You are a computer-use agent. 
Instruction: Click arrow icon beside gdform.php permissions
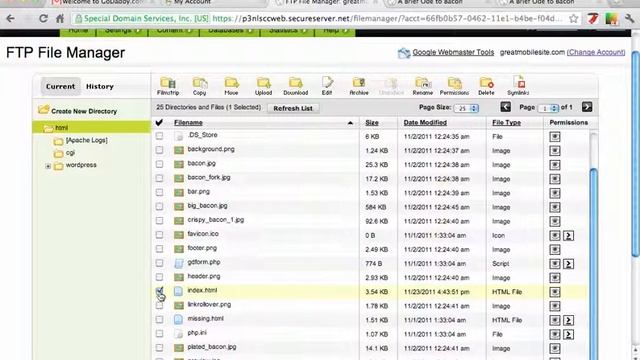tap(569, 264)
